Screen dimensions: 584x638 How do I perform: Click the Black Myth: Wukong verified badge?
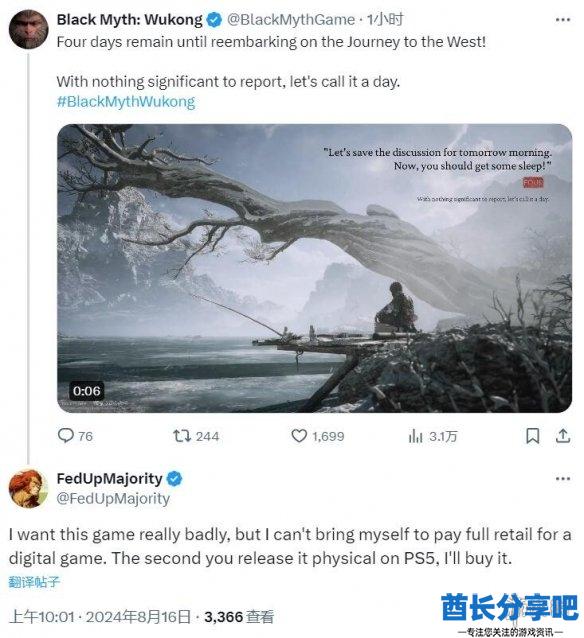click(x=214, y=20)
